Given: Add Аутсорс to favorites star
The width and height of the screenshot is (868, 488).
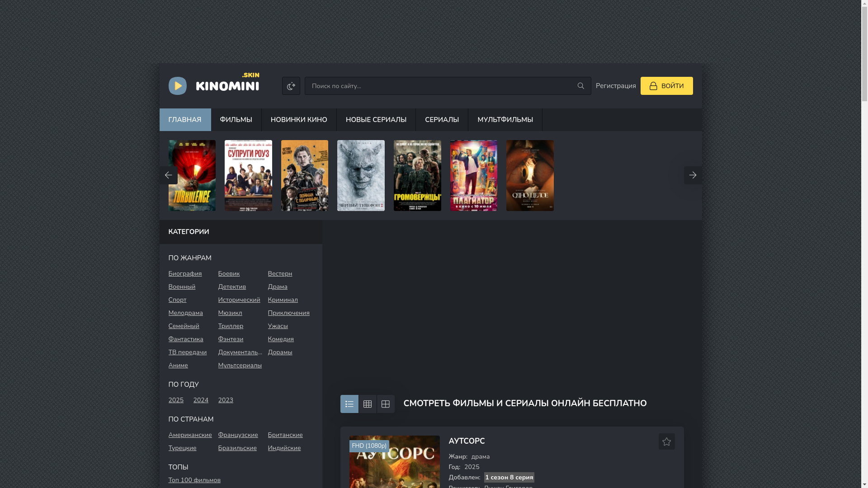Looking at the screenshot, I should click(x=666, y=441).
